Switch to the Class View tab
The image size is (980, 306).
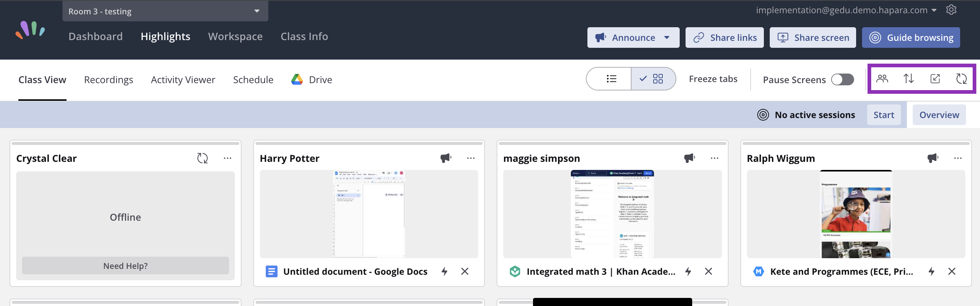pos(42,79)
